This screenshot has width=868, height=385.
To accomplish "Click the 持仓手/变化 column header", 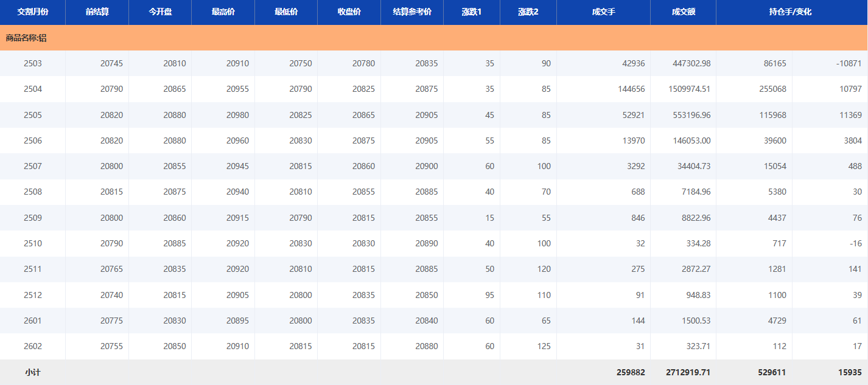I will (791, 12).
